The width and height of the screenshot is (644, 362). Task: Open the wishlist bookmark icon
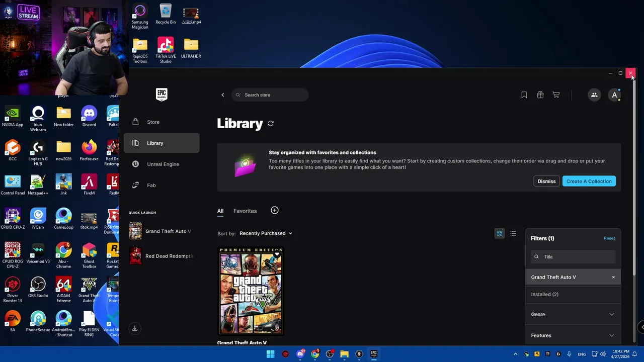(524, 95)
